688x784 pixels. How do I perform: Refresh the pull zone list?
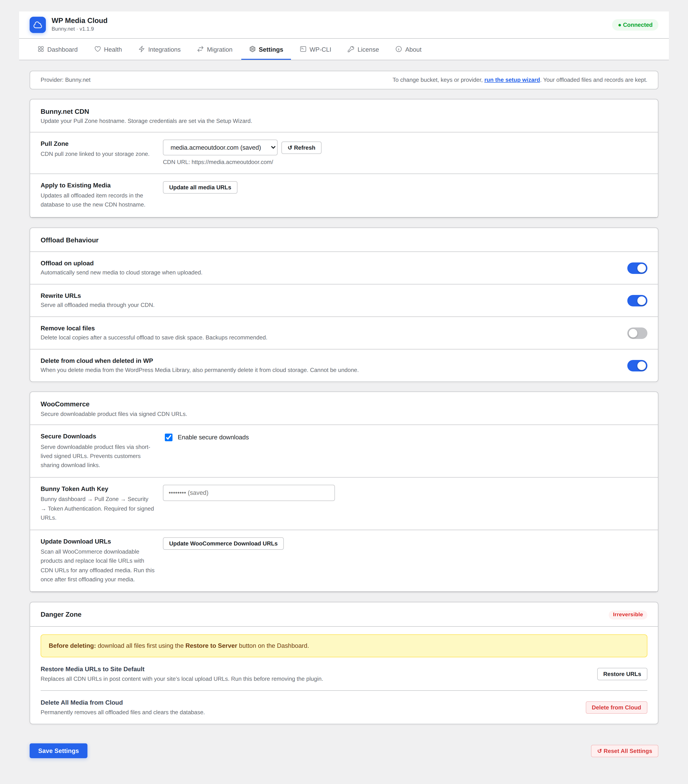[x=301, y=148]
